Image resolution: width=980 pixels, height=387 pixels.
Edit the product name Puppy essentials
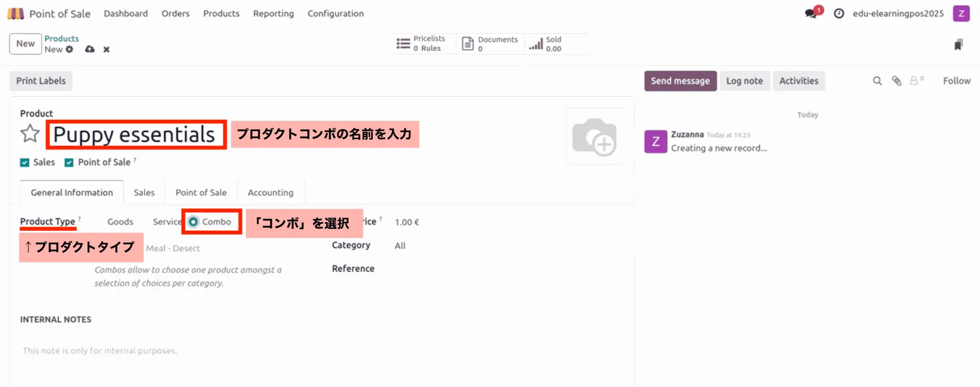click(134, 135)
